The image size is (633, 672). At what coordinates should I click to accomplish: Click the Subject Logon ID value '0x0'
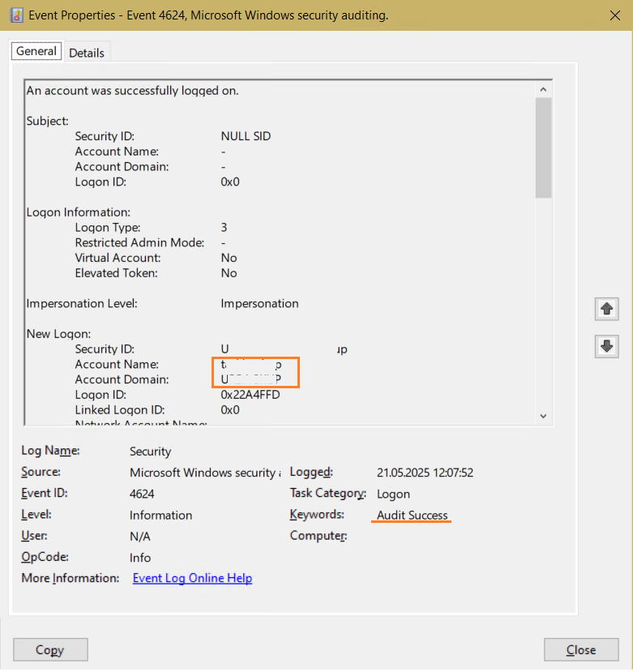coord(230,182)
